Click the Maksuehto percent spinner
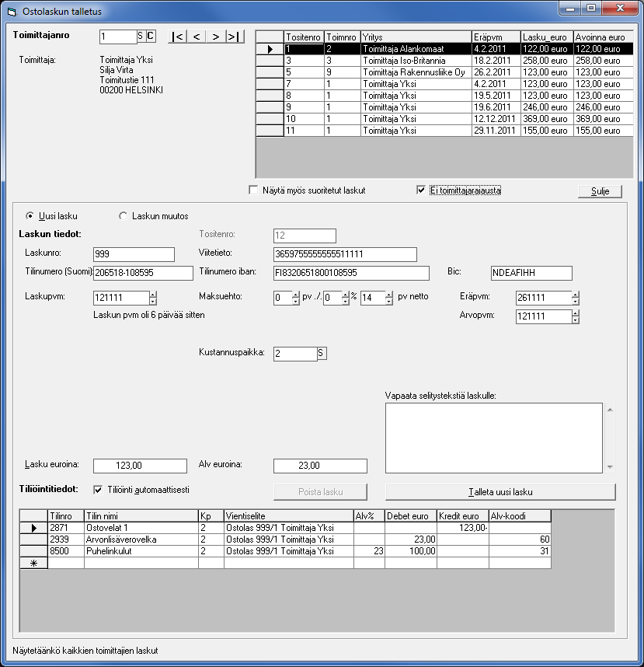This screenshot has height=667, width=644. [x=346, y=298]
